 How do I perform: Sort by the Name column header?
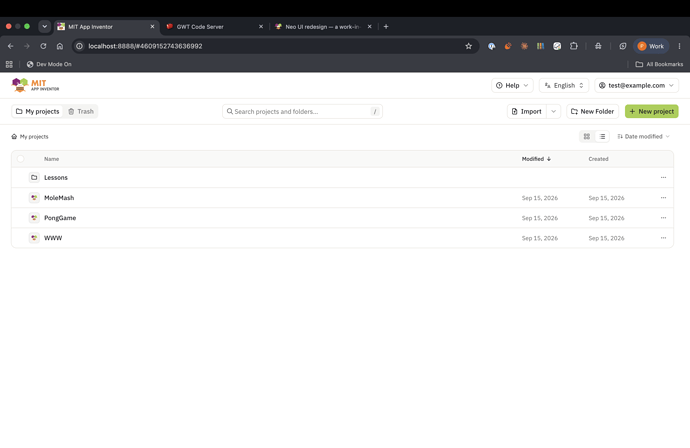(x=51, y=159)
